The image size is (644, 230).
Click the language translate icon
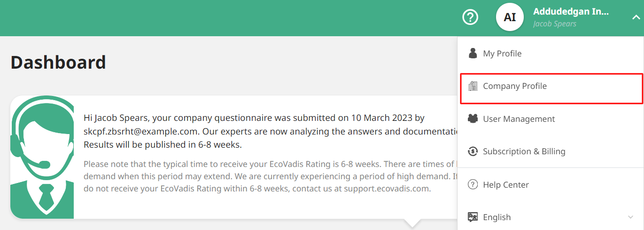coord(473,217)
